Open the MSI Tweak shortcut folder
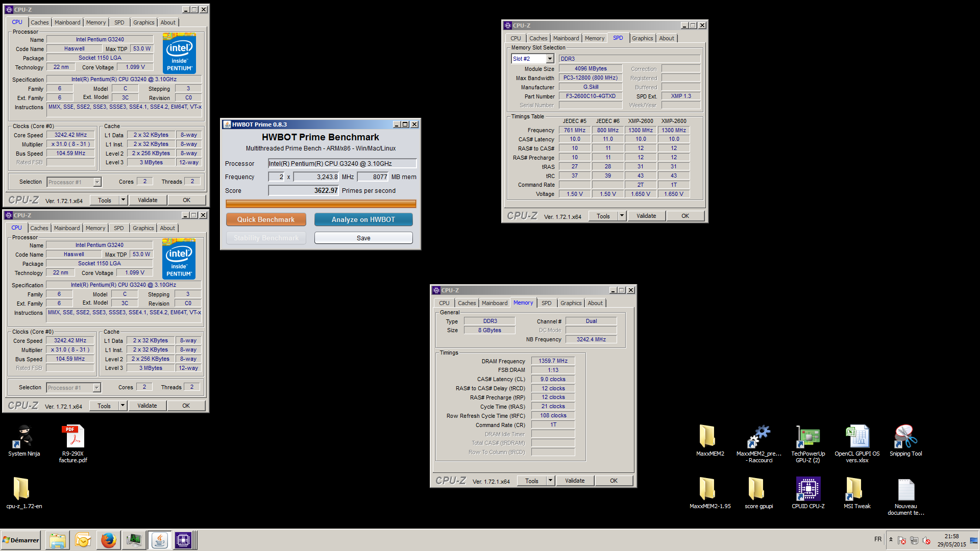 click(857, 493)
